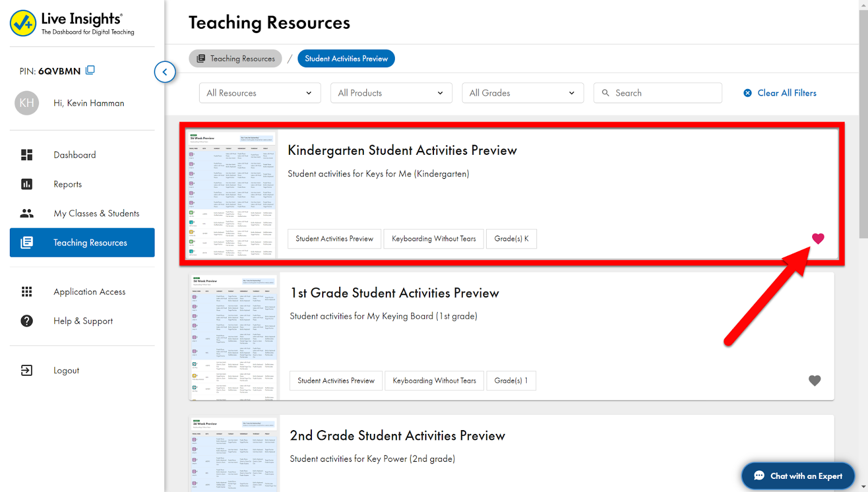
Task: Click the Teaching Resources page heading
Action: (269, 23)
